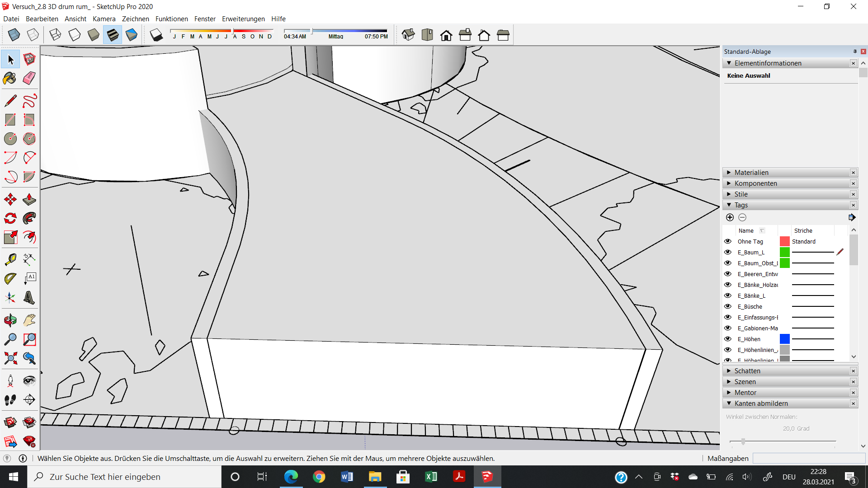The height and width of the screenshot is (488, 868).
Task: Click the Iso view house icon
Action: click(408, 35)
